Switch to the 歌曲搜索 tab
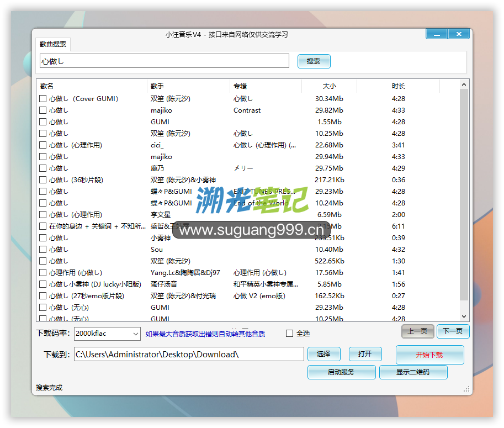The height and width of the screenshot is (428, 504). (x=53, y=44)
